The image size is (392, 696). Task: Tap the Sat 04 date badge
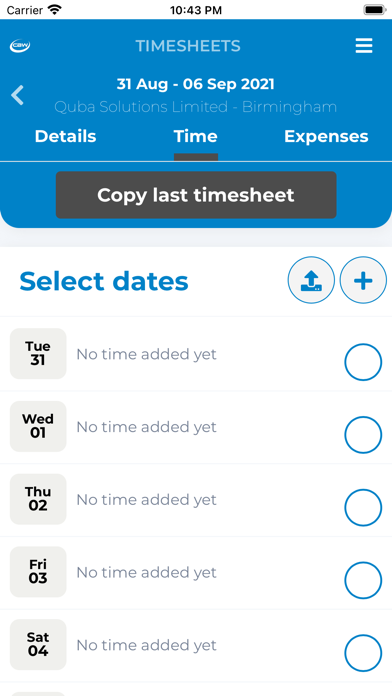38,645
